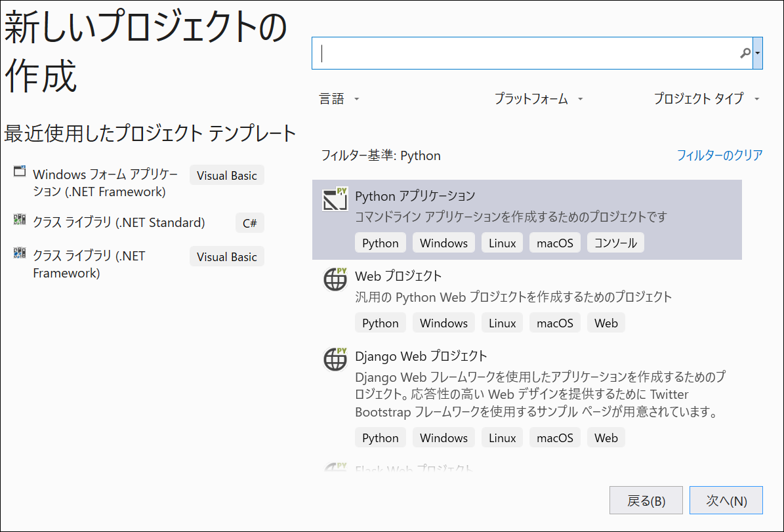This screenshot has height=532, width=784.
Task: Open recent Windows フォーム アプリケーション template
Action: pyautogui.click(x=106, y=183)
